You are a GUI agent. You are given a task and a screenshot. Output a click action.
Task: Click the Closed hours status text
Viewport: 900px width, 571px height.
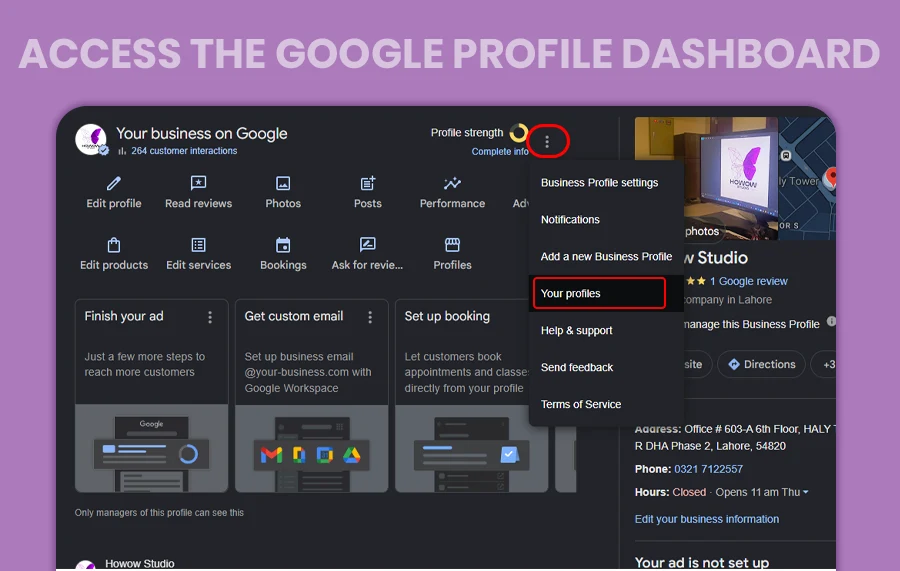[689, 492]
